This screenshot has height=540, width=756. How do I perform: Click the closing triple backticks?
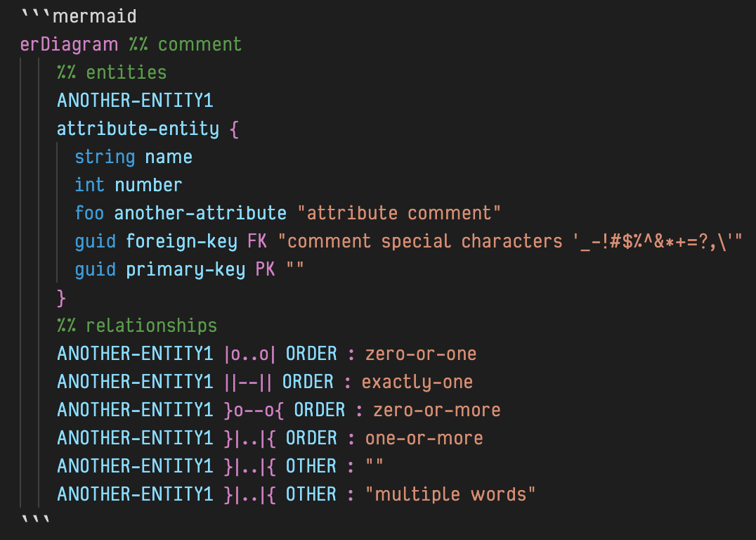(x=36, y=520)
